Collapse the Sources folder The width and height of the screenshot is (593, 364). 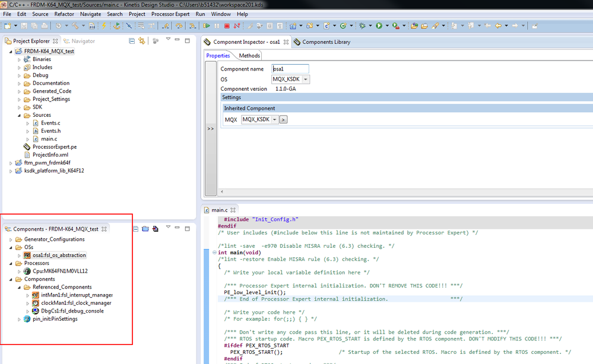point(19,115)
